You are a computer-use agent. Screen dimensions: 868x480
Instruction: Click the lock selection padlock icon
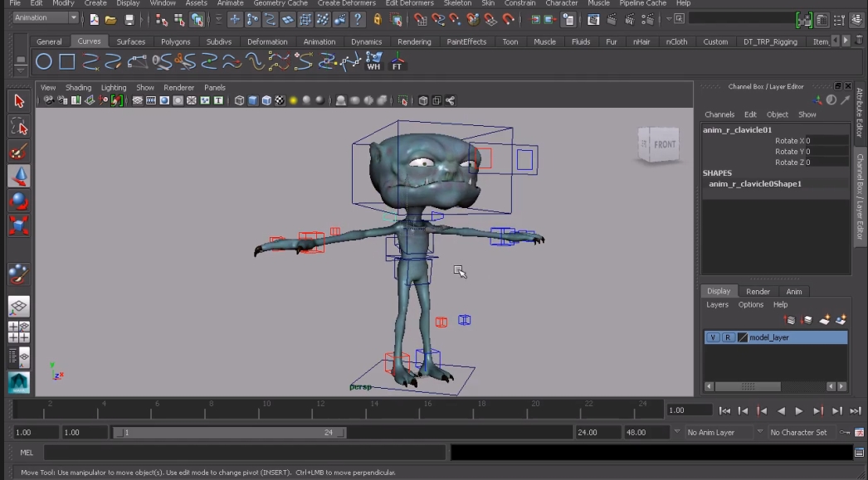coord(378,20)
